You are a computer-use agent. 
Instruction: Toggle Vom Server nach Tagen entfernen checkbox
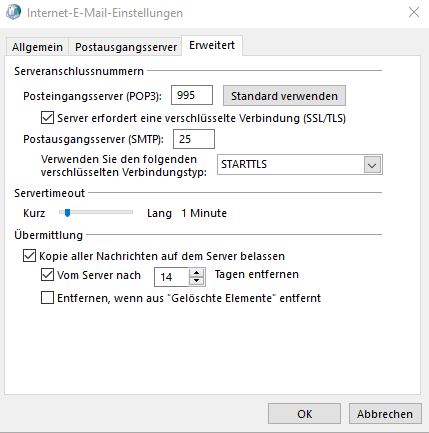click(47, 275)
